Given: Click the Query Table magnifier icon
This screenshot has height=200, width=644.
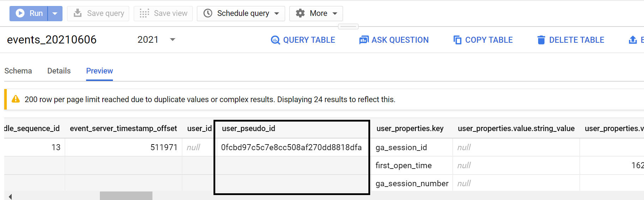Looking at the screenshot, I should pos(275,40).
